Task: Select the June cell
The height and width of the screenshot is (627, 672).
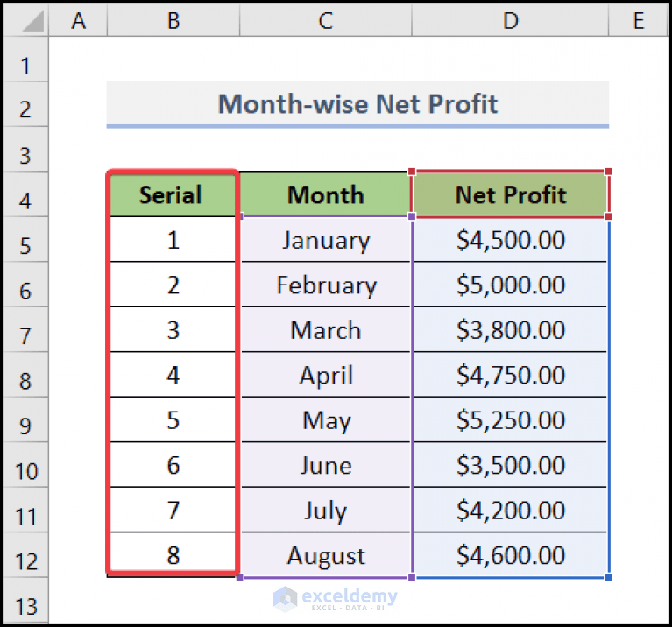Action: pyautogui.click(x=325, y=466)
